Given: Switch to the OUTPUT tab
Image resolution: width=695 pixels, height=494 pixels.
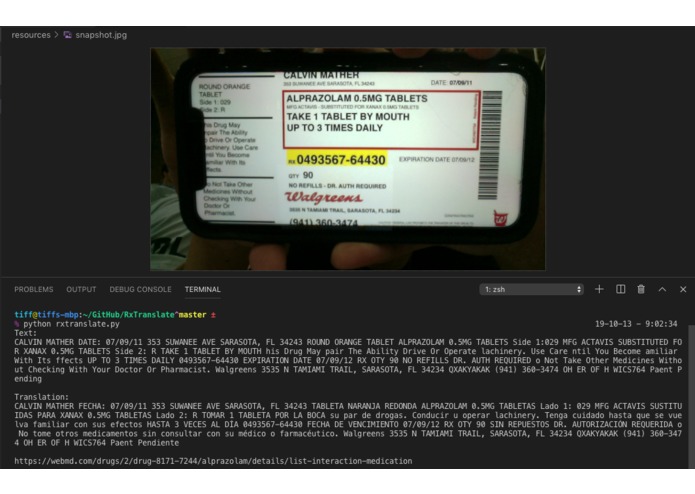Looking at the screenshot, I should [x=81, y=289].
